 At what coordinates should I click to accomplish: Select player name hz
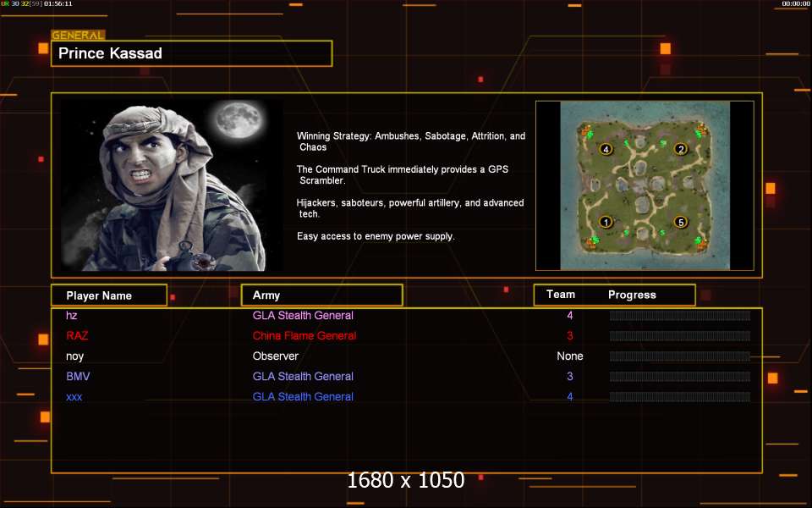click(x=71, y=315)
